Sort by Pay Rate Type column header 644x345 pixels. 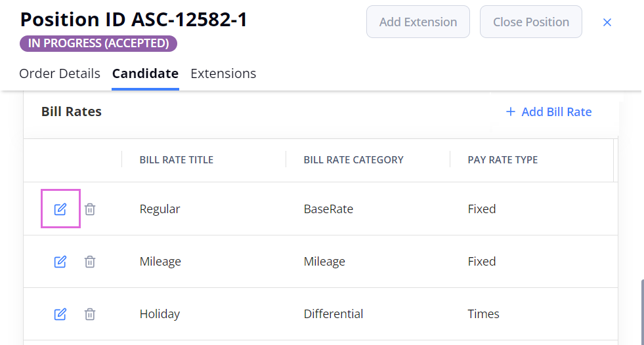(503, 159)
